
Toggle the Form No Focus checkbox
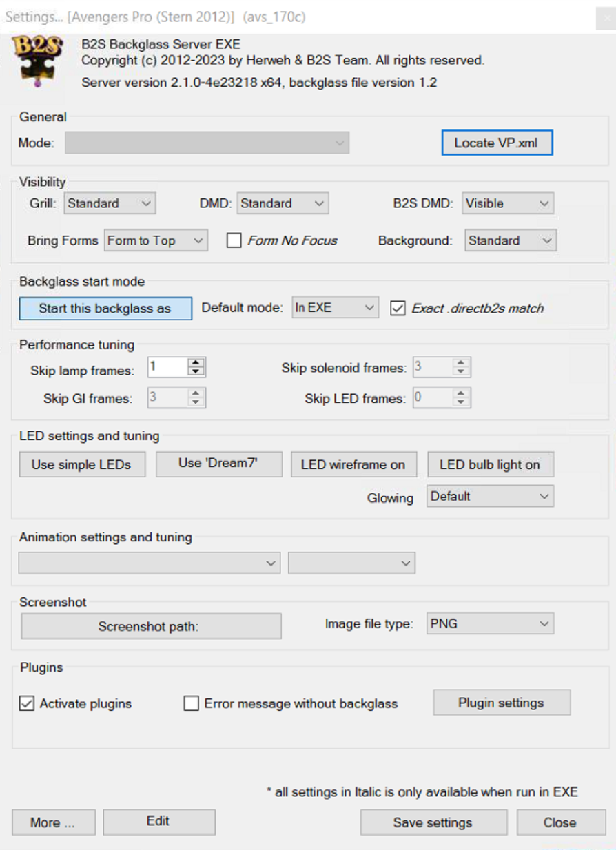(234, 240)
